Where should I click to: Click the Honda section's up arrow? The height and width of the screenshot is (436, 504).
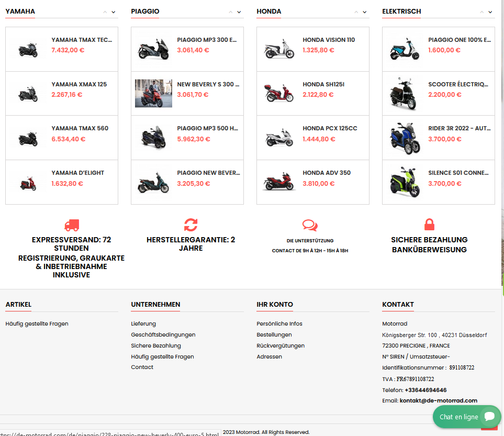pos(356,12)
